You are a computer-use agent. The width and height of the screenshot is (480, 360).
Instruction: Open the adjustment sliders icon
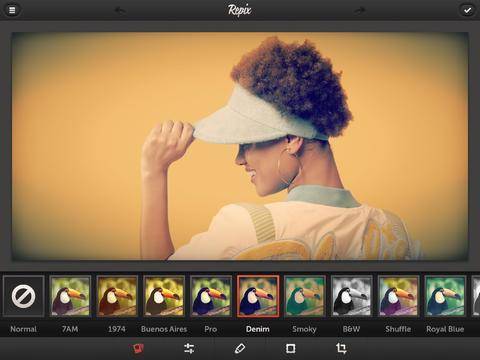point(189,348)
